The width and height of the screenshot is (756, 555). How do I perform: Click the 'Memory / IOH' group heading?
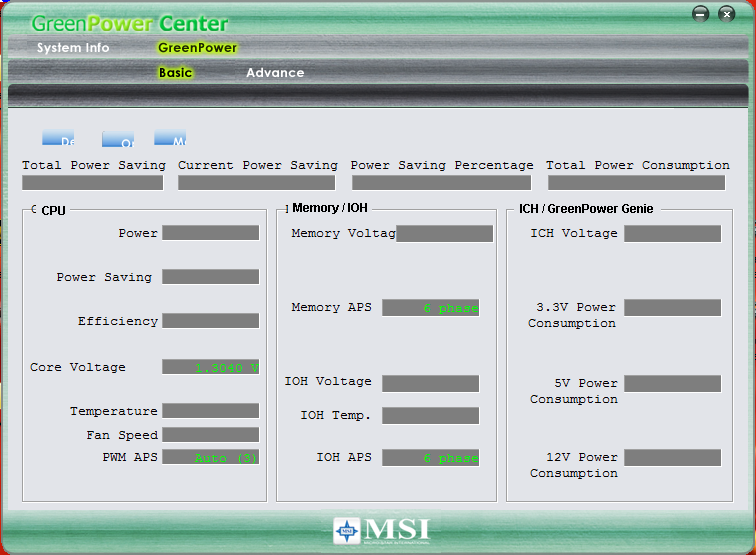330,208
